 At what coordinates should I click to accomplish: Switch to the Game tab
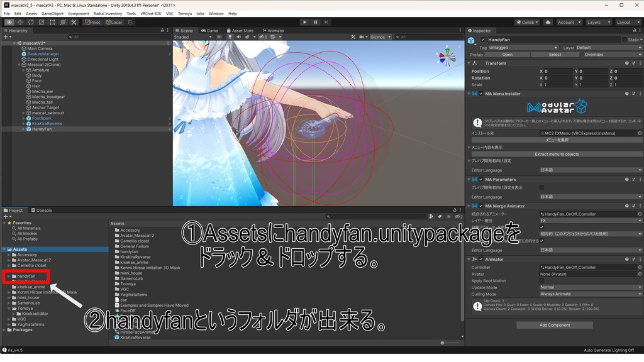pos(211,30)
